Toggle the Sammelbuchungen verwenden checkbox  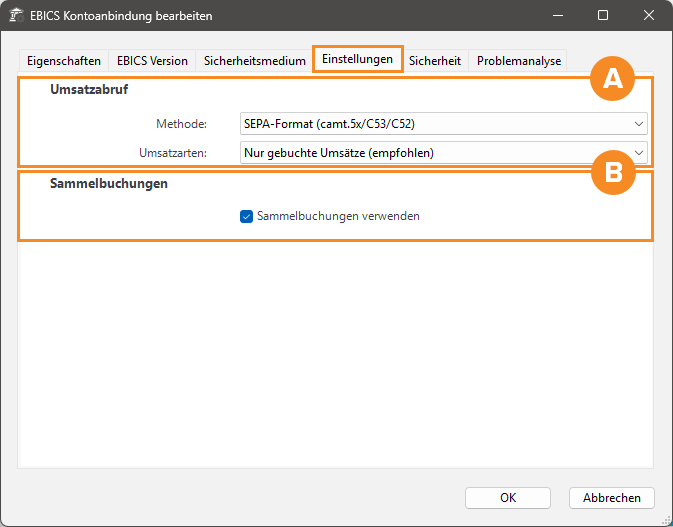click(246, 216)
